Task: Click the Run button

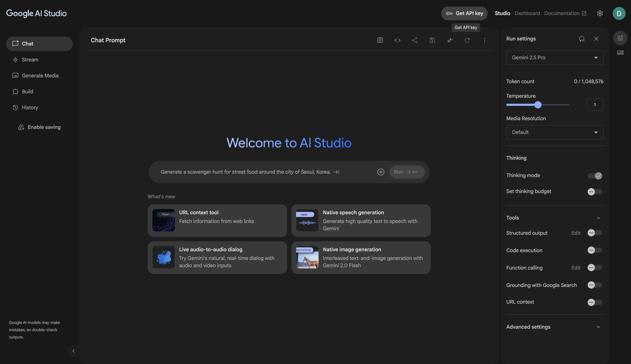Action: point(407,172)
